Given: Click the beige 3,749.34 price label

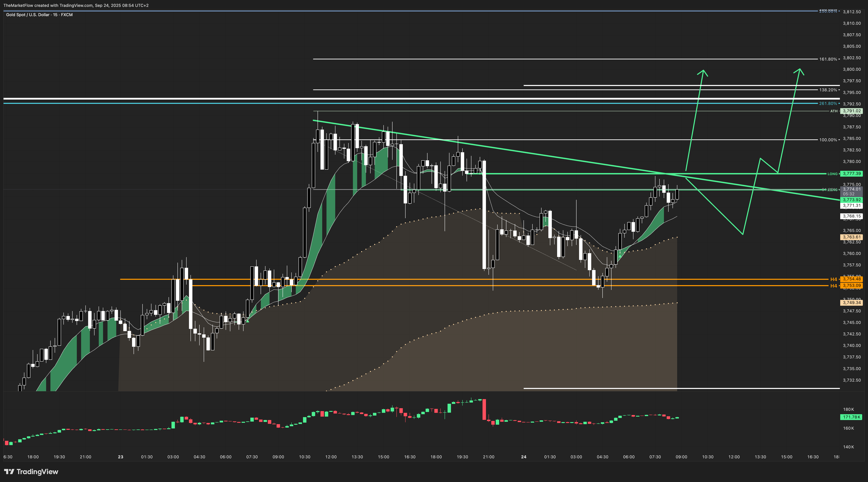Looking at the screenshot, I should pos(852,303).
